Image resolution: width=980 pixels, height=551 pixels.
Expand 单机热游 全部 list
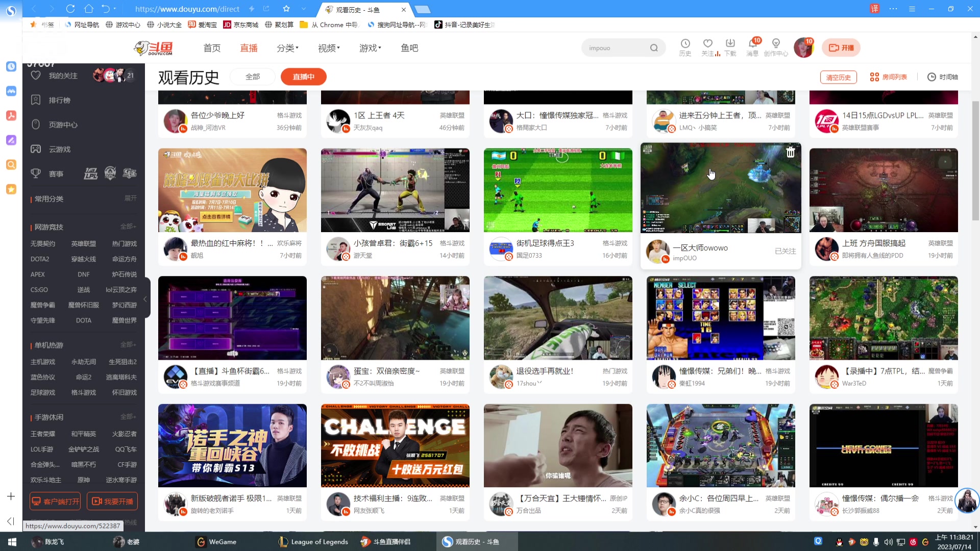128,344
